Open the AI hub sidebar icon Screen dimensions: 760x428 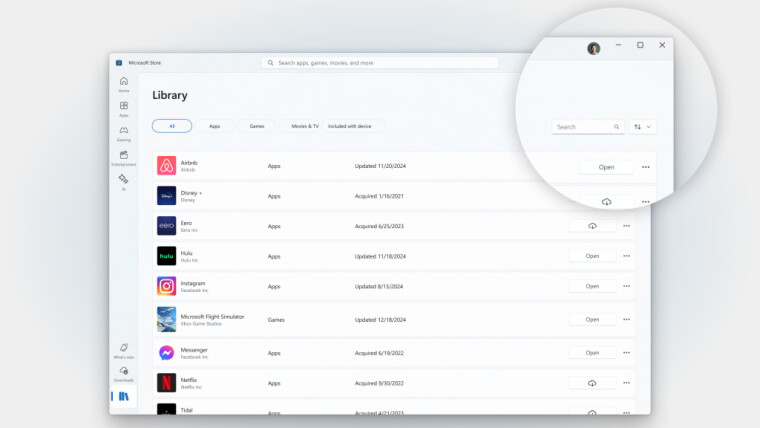[124, 182]
